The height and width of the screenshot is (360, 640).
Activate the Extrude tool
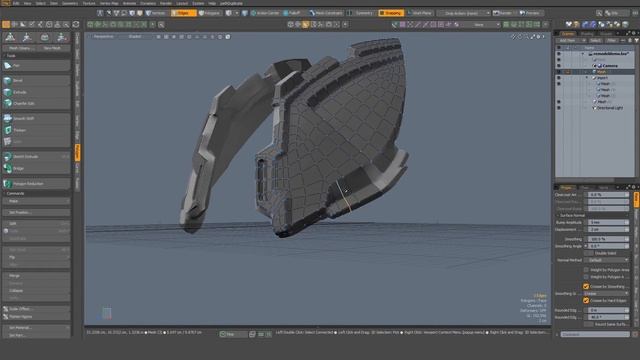[x=36, y=92]
